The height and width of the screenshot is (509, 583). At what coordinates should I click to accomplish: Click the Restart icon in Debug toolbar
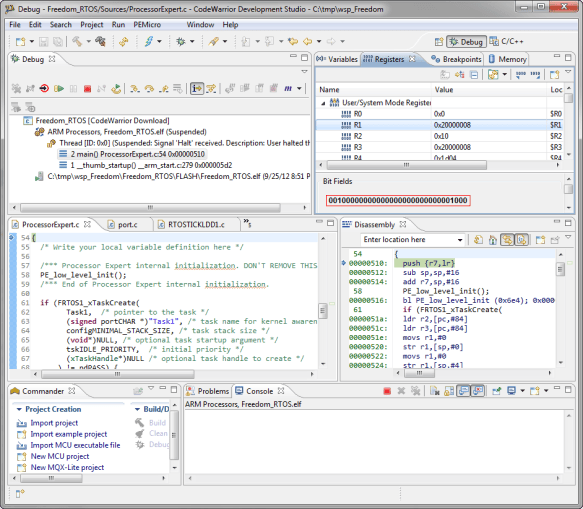click(x=116, y=88)
